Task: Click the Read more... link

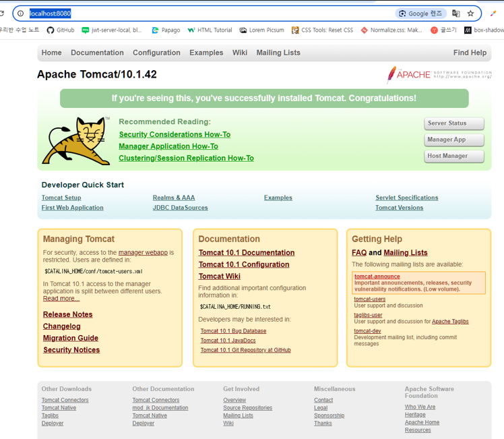Action: (61, 299)
